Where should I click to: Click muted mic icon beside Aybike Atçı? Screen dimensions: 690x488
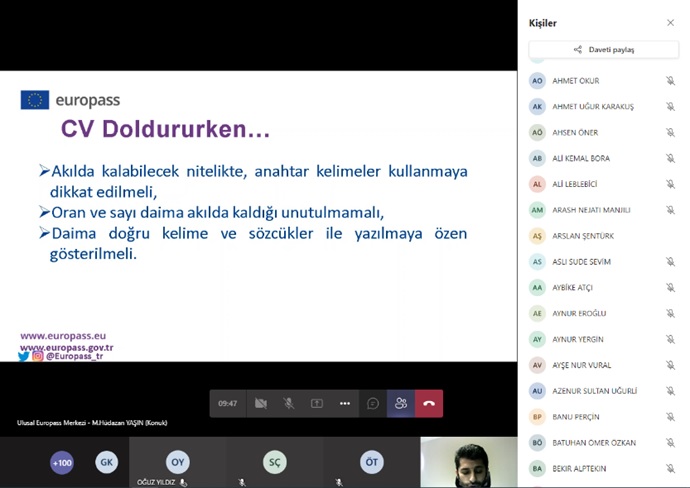(670, 288)
